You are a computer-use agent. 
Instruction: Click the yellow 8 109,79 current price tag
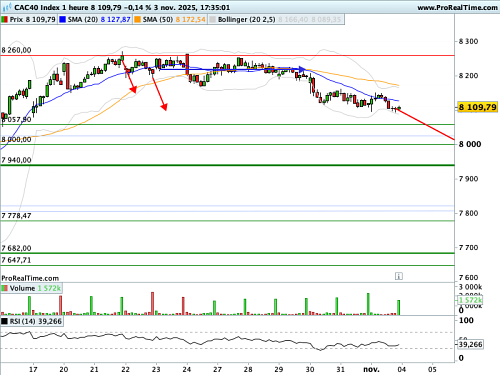(x=477, y=107)
